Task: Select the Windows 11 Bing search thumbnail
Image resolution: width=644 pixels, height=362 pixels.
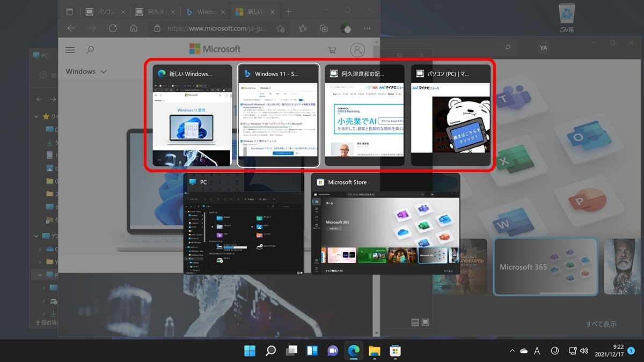Action: point(279,115)
